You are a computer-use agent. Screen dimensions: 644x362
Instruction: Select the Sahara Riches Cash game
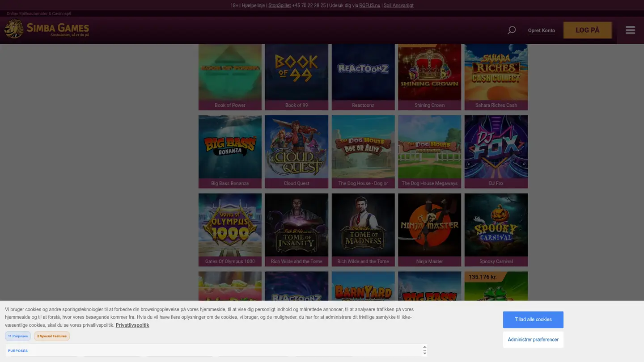496,77
